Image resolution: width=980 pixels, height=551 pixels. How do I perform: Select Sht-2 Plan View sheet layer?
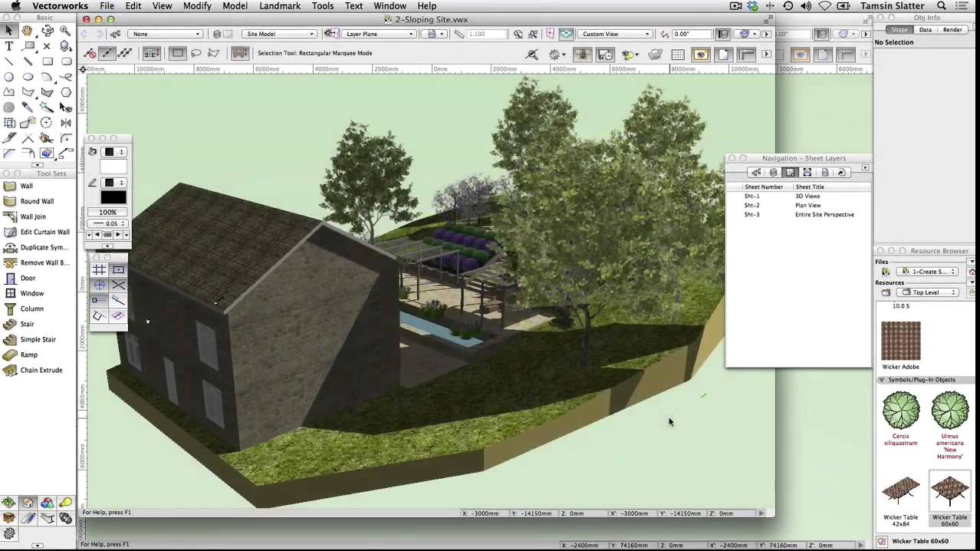[x=798, y=206]
